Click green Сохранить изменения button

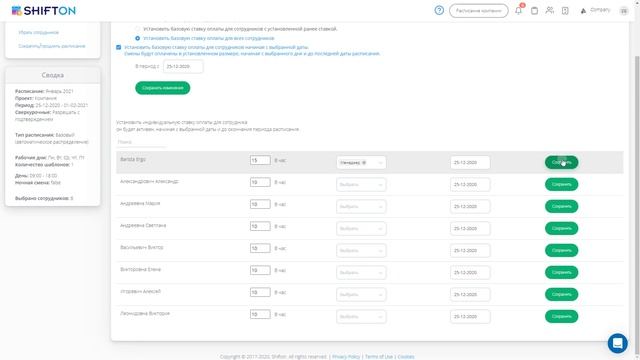(x=162, y=88)
